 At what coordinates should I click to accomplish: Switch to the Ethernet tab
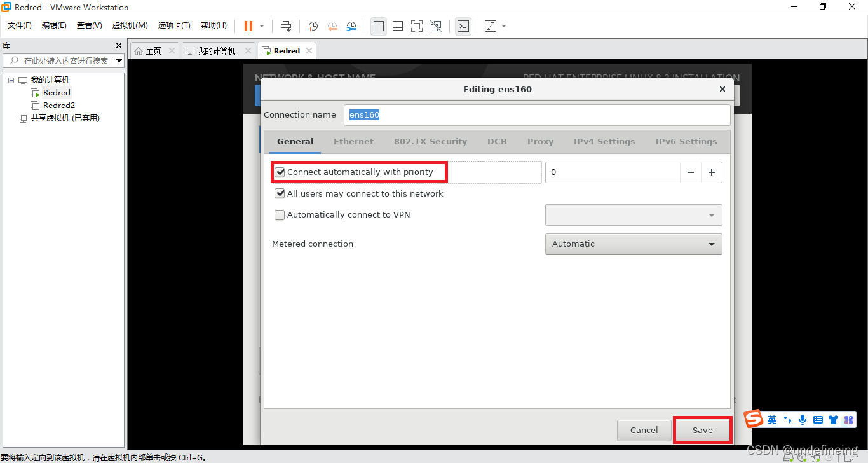(x=353, y=142)
